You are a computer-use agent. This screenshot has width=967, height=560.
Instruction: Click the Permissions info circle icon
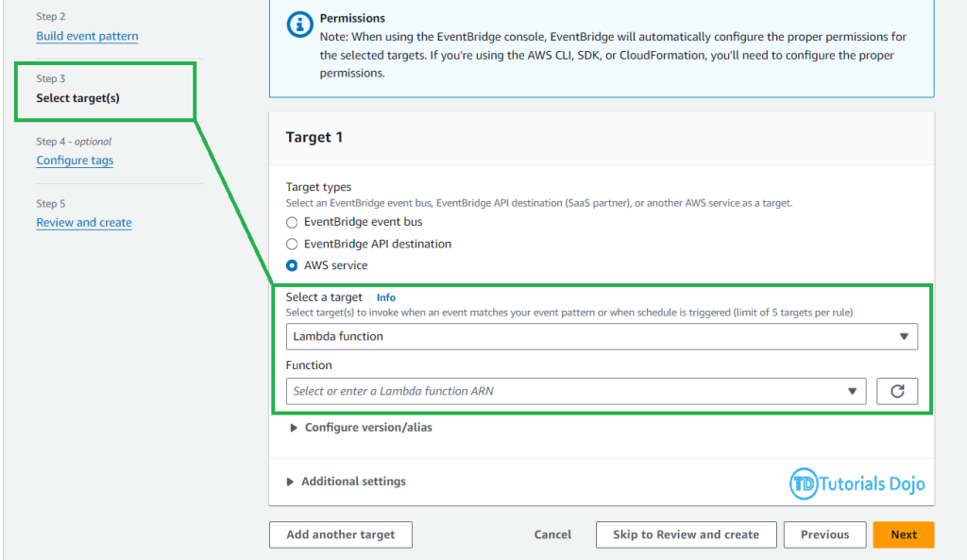coord(300,25)
